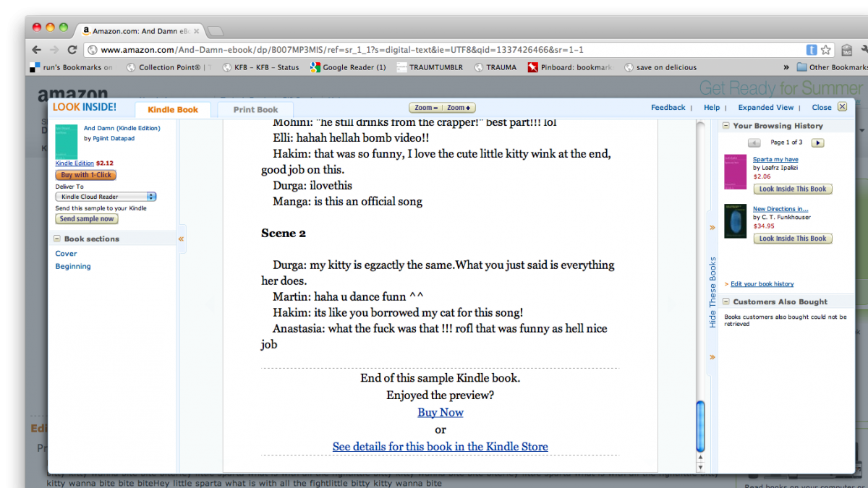Collapse the Book sections panel
Image resolution: width=868 pixels, height=488 pixels.
pos(57,239)
